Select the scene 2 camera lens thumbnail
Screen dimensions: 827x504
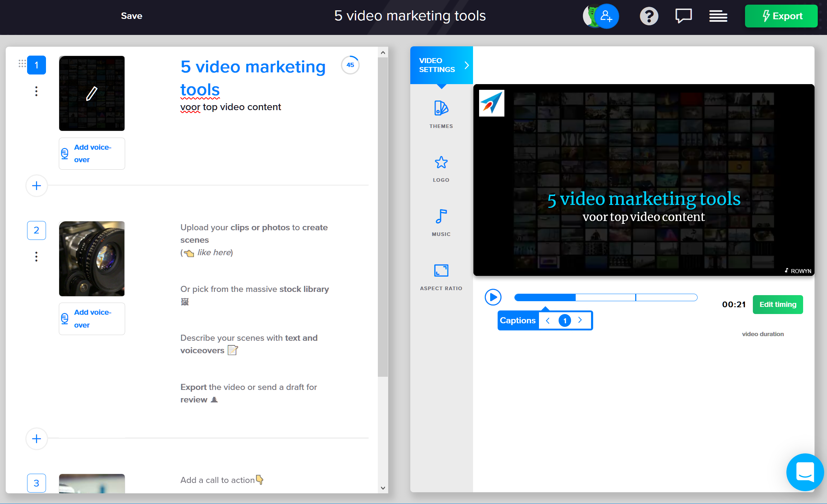(92, 259)
